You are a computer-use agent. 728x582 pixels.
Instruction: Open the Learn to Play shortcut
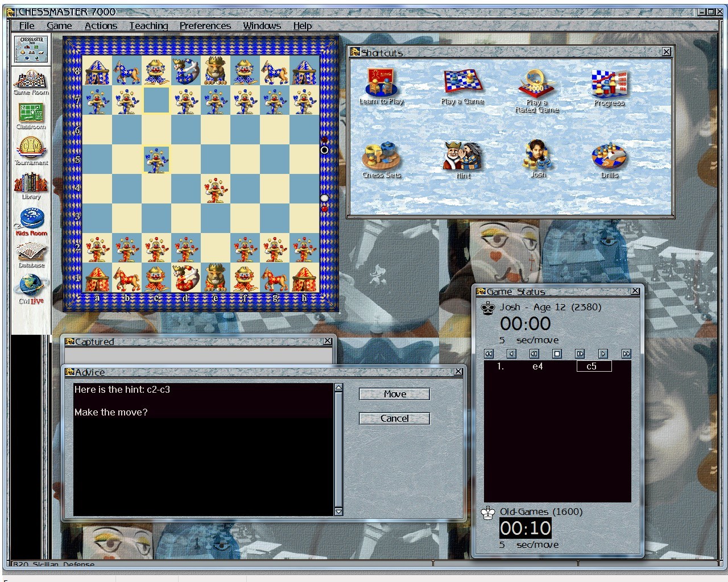point(381,87)
